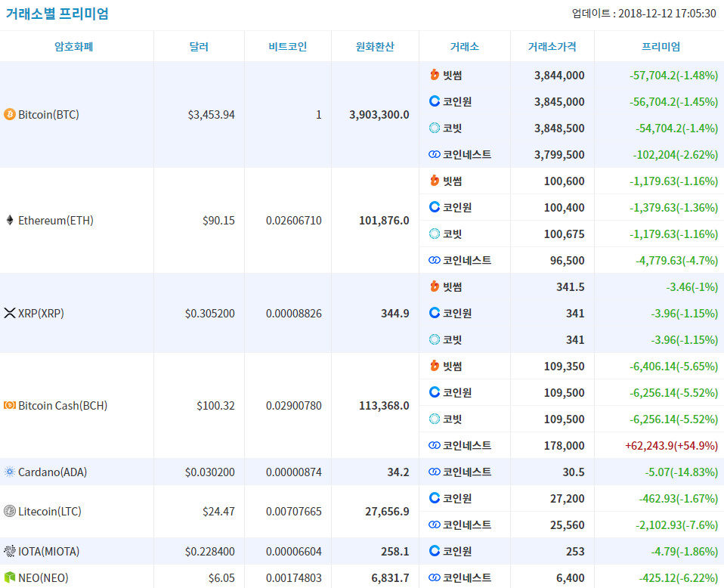Click the -4,779.63(-4.7%) premium value
The height and width of the screenshot is (588, 724).
pyautogui.click(x=676, y=260)
